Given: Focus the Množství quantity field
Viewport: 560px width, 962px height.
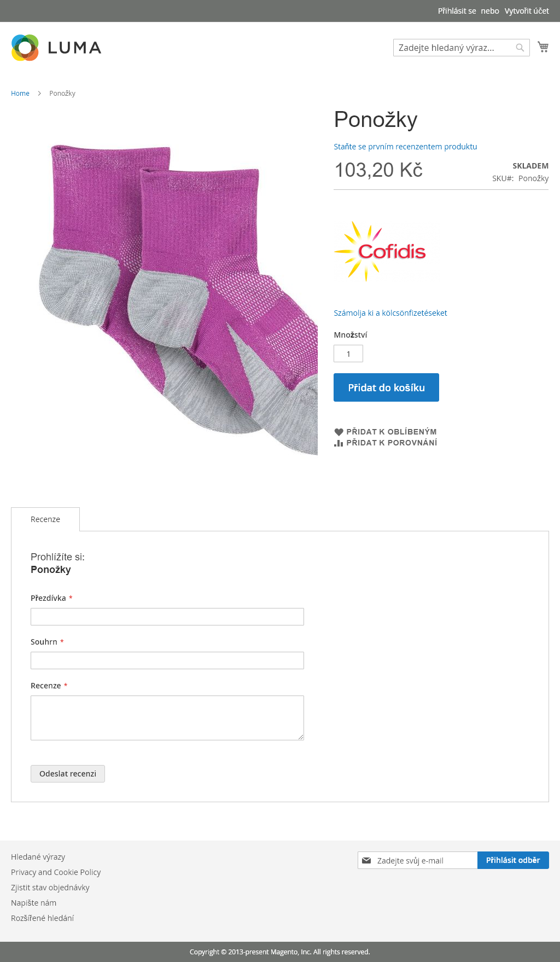Looking at the screenshot, I should click(x=348, y=353).
